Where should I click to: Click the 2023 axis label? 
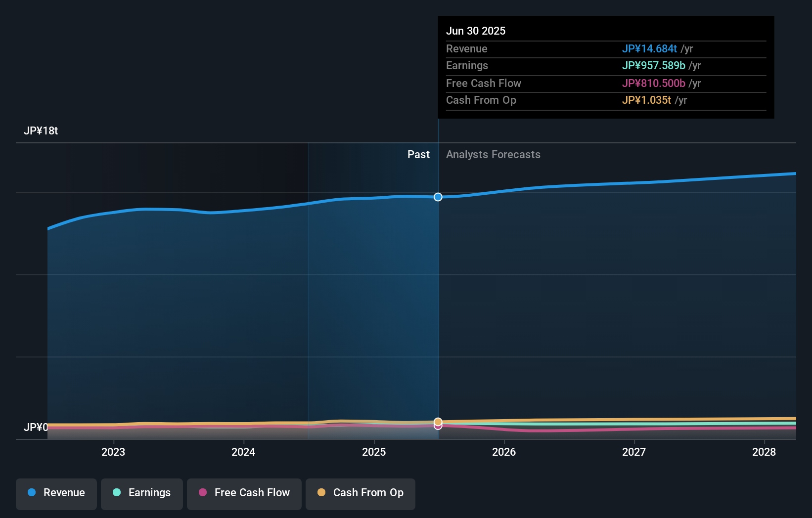pyautogui.click(x=113, y=452)
